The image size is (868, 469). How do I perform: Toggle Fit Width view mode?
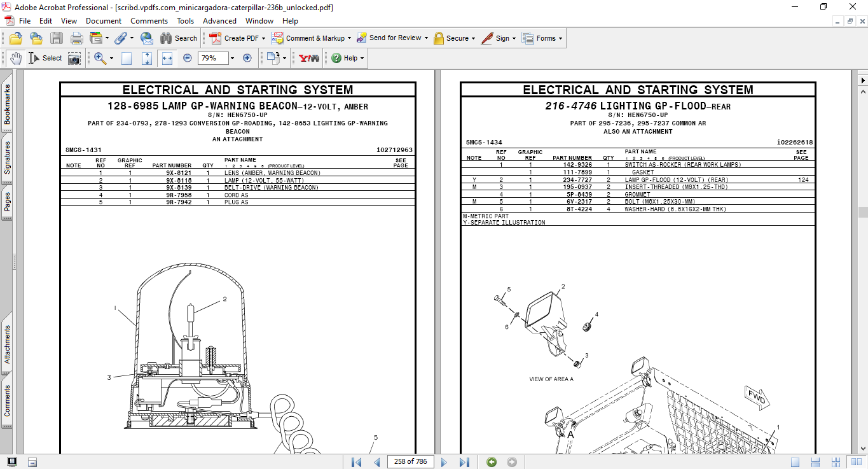pos(167,58)
